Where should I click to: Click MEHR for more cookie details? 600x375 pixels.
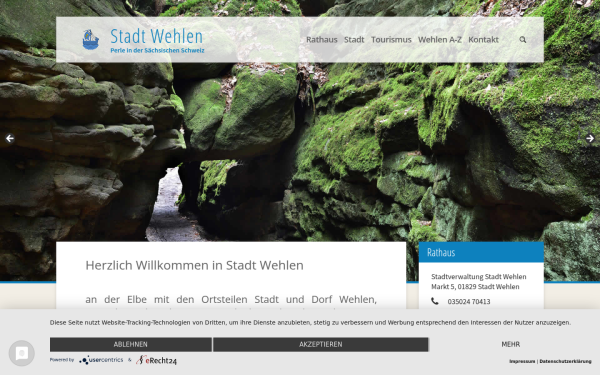[510, 344]
